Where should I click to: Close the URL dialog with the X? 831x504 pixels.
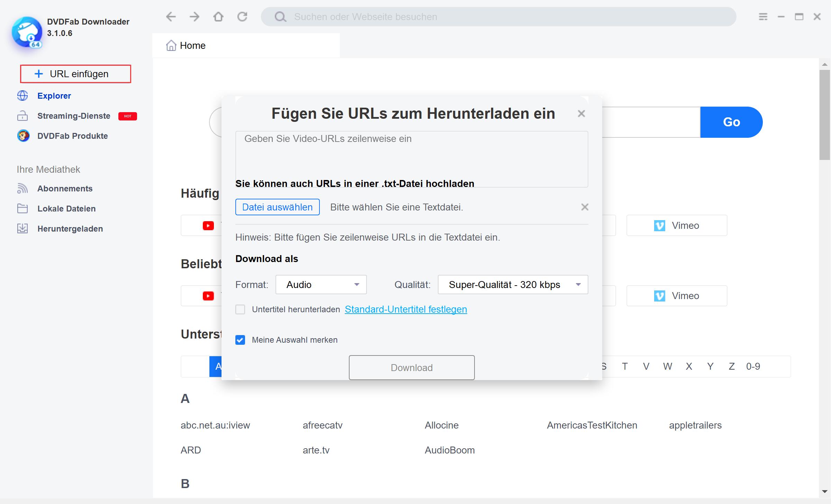click(x=581, y=114)
